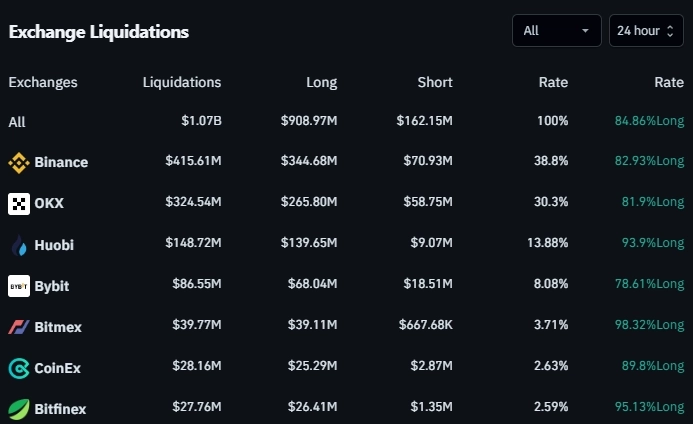Open the 24 hour timeframe dropdown

click(646, 31)
